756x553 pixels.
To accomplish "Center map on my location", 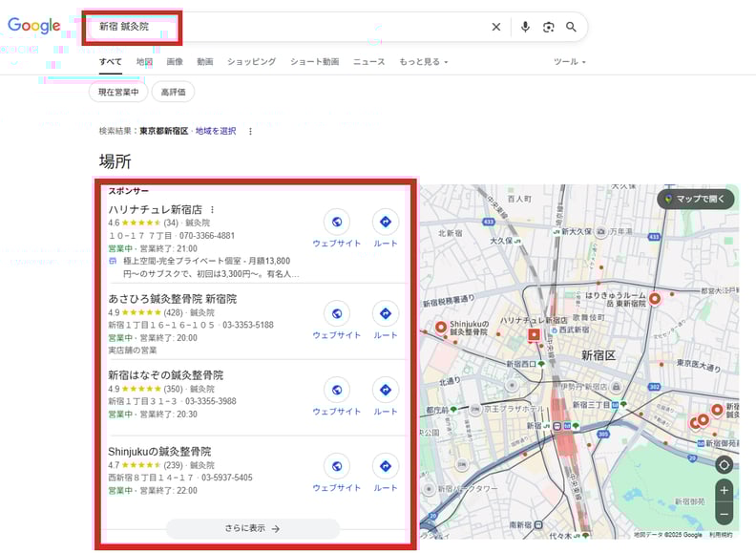I will tap(724, 465).
